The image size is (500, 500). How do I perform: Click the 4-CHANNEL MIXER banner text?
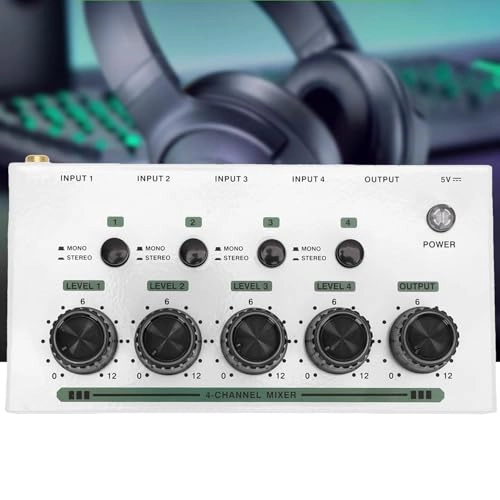[x=251, y=395]
